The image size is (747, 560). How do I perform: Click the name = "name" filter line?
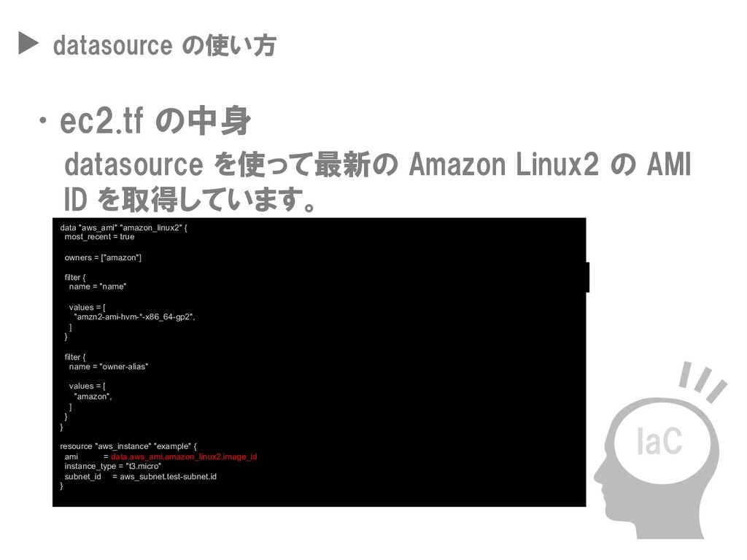(x=98, y=287)
